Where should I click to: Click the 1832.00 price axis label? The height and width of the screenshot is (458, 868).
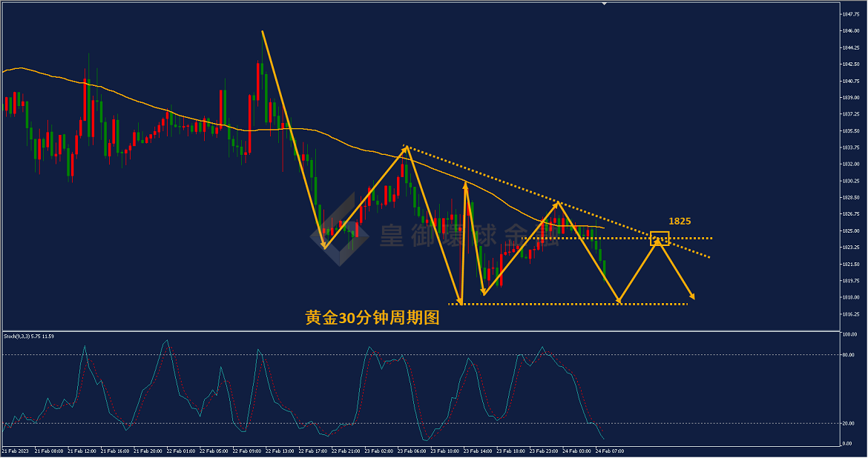[852, 165]
